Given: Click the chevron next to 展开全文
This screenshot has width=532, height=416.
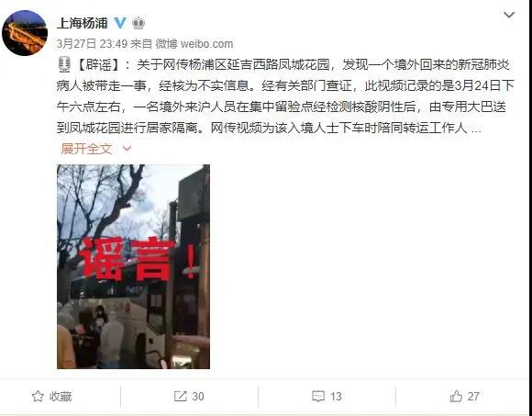Looking at the screenshot, I should point(127,149).
